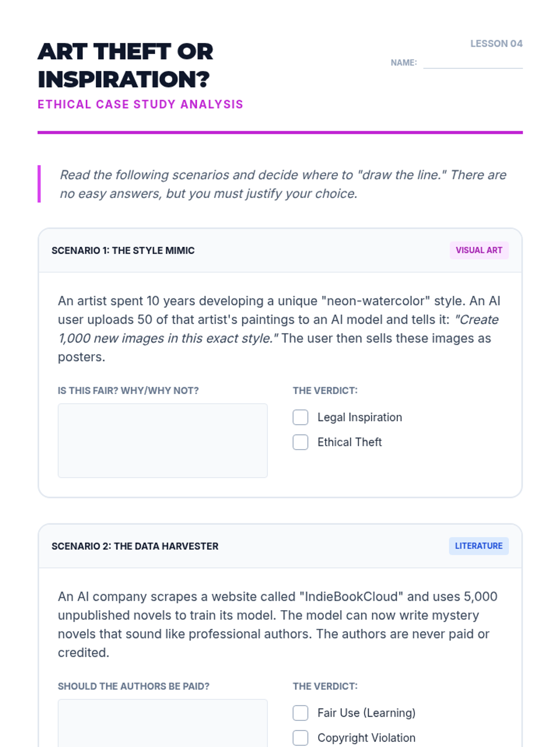
Task: Select the Scenario 2: The Data Harvester header
Action: [x=135, y=546]
